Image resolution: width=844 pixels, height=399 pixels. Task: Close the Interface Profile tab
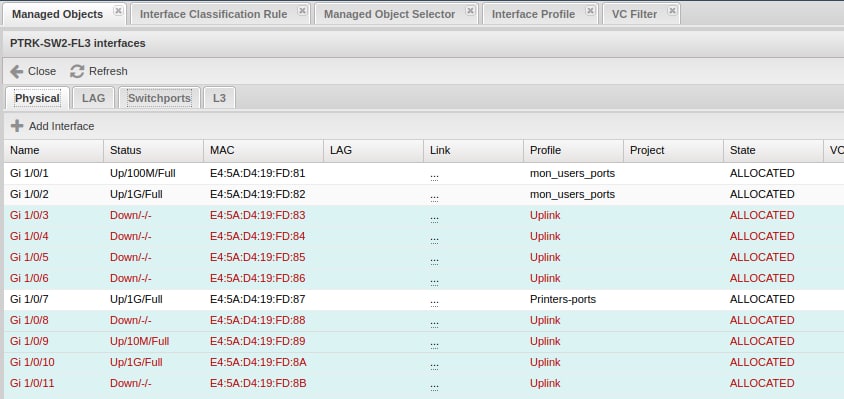pos(590,11)
